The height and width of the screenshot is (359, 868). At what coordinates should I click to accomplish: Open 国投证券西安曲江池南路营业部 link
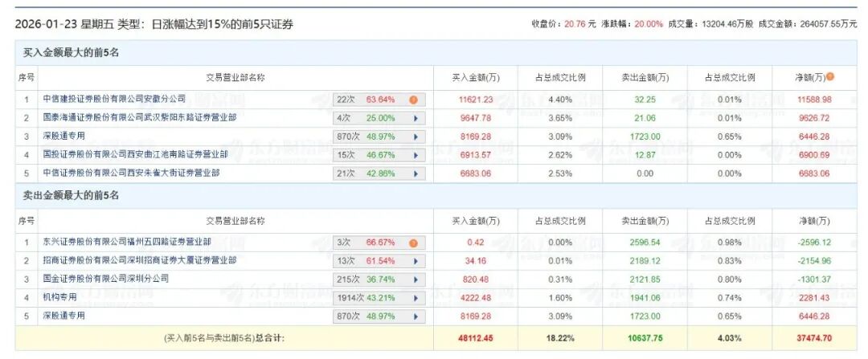[x=135, y=154]
